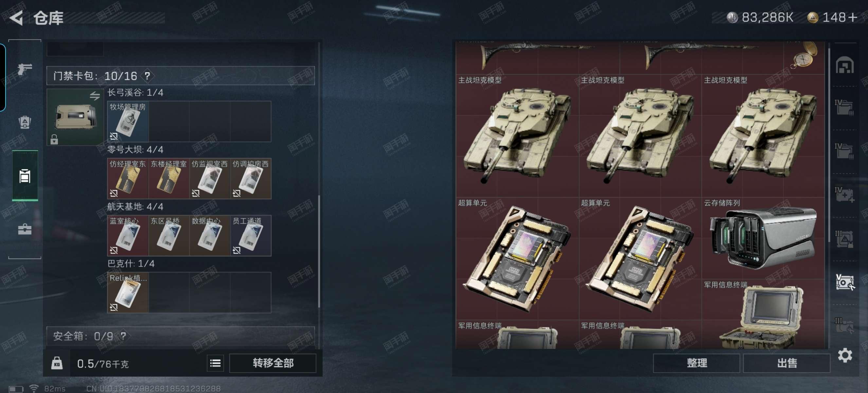Screen dimensions: 868x393
Task: Open the help question mark beside 门禁卡包
Action: pos(147,76)
